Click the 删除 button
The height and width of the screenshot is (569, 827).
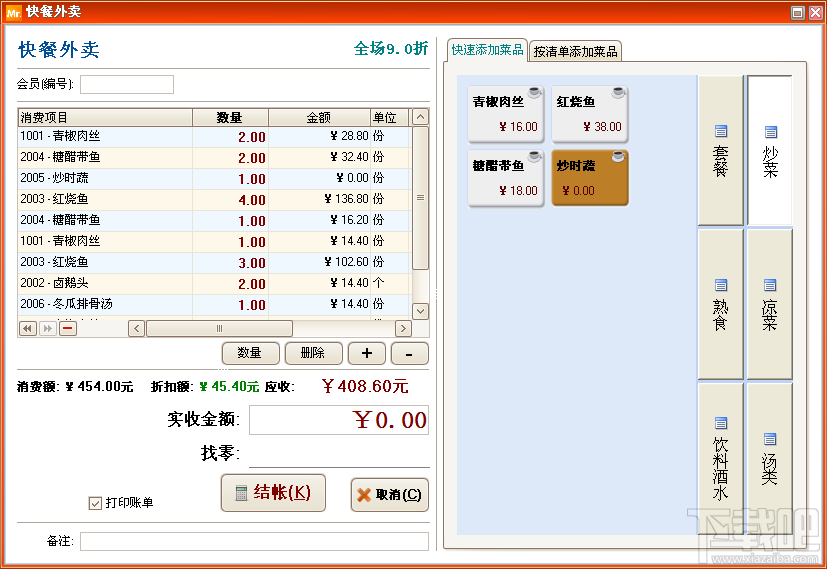tap(313, 353)
